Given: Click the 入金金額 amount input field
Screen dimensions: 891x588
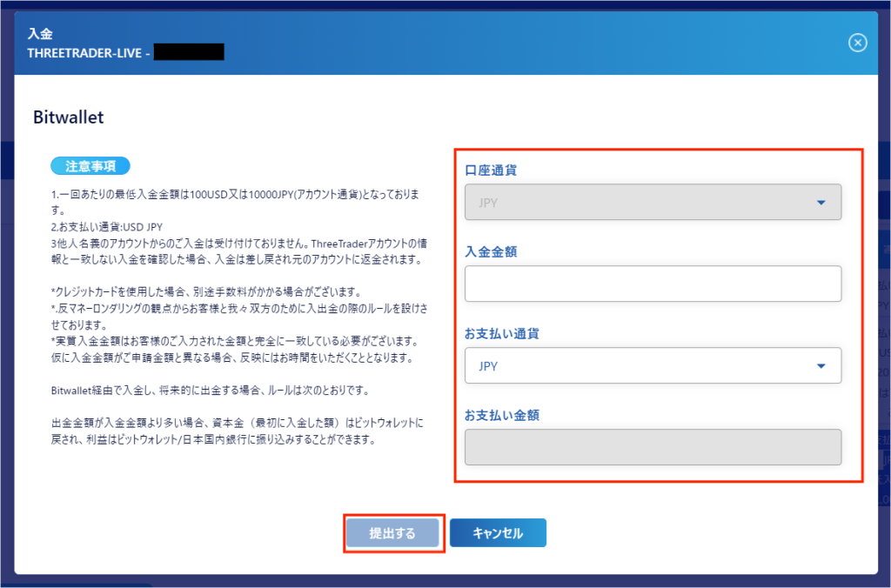Looking at the screenshot, I should [x=653, y=284].
